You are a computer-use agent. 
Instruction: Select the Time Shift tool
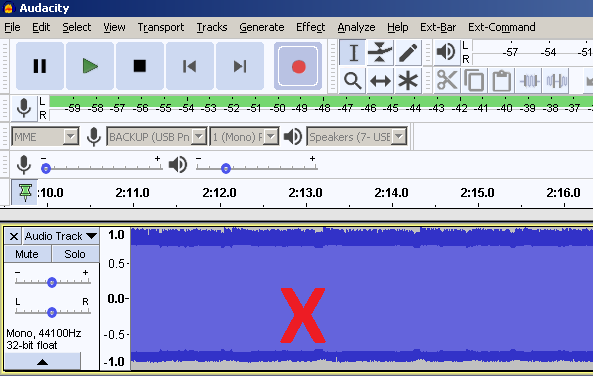[380, 81]
